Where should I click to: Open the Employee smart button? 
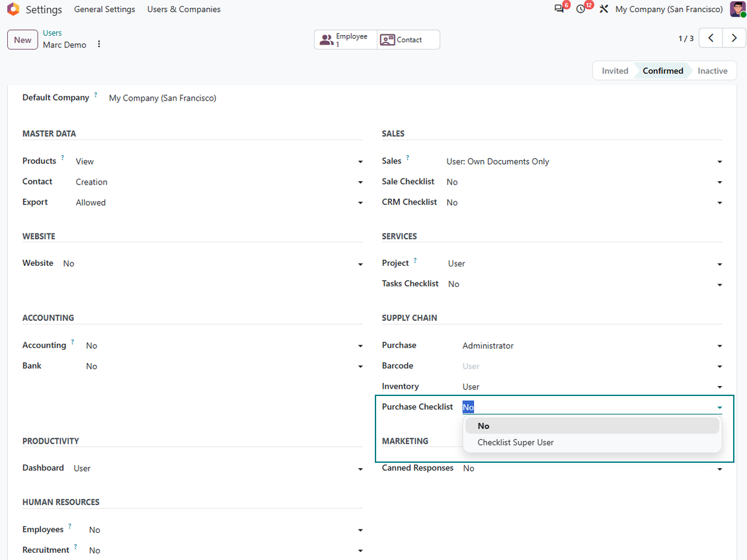click(x=346, y=40)
